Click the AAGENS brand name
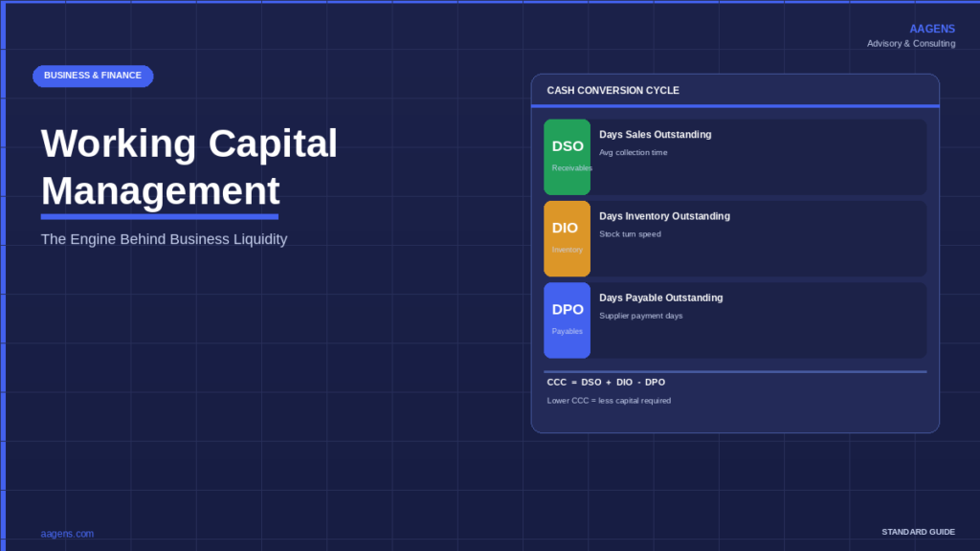Screen dimensions: 980x551 [932, 29]
